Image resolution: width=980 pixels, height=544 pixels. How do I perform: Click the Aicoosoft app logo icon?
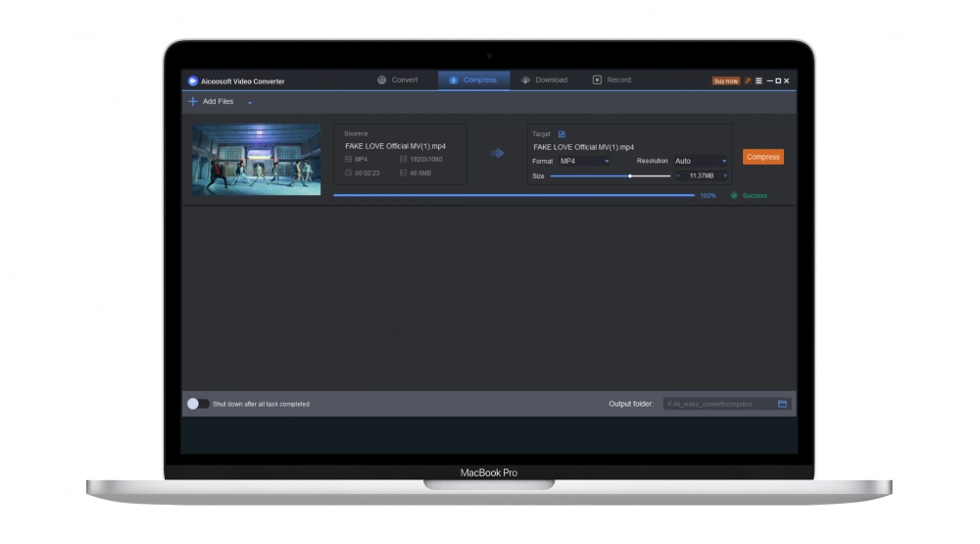click(193, 80)
